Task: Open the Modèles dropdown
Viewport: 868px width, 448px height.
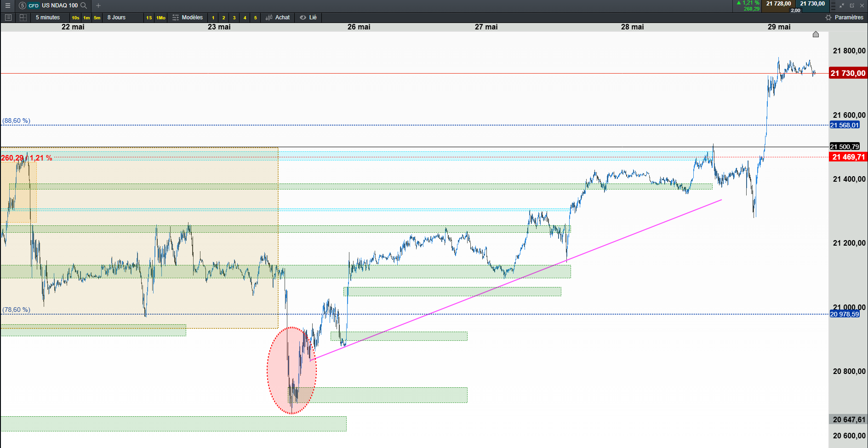Action: pos(188,17)
